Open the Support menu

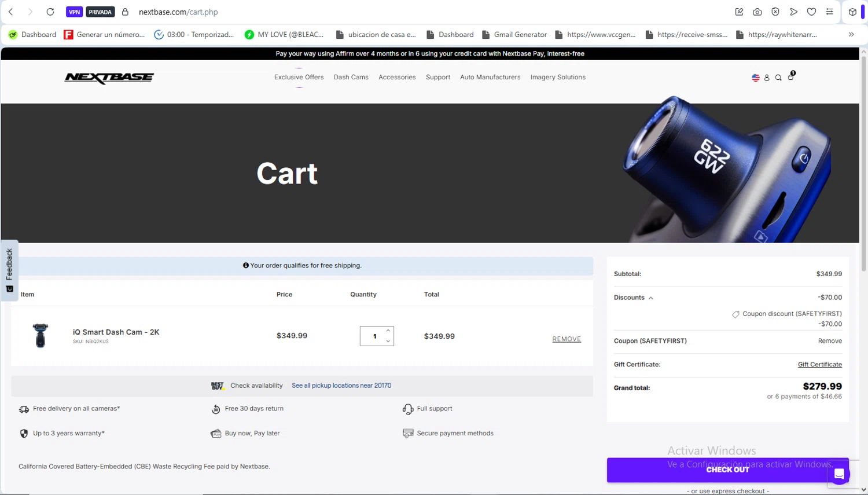pyautogui.click(x=438, y=77)
